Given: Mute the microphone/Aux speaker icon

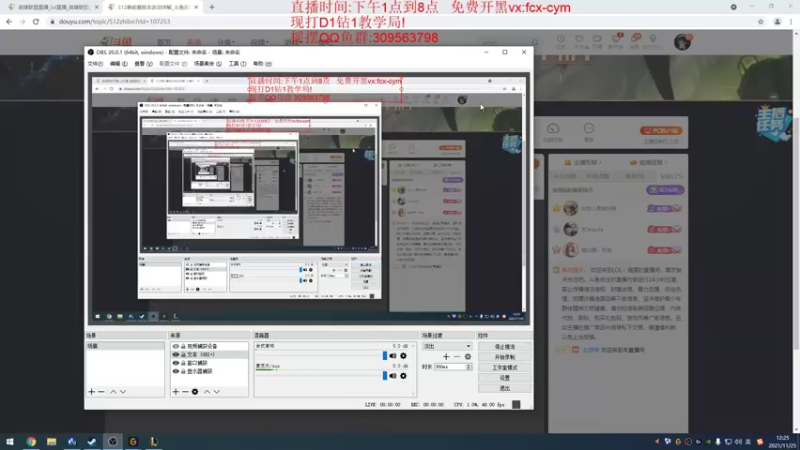Looking at the screenshot, I should coord(393,376).
